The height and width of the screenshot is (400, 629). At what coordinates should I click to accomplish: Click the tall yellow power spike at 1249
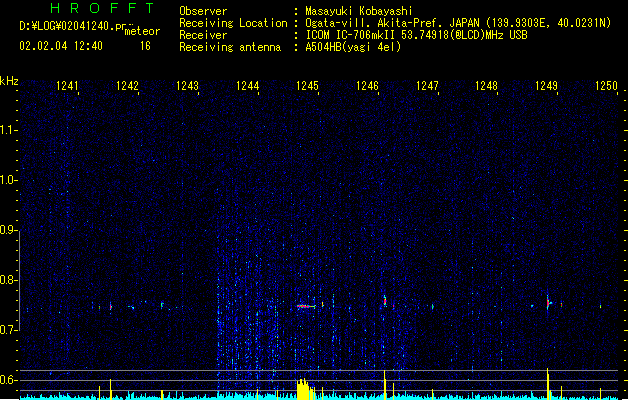548,384
